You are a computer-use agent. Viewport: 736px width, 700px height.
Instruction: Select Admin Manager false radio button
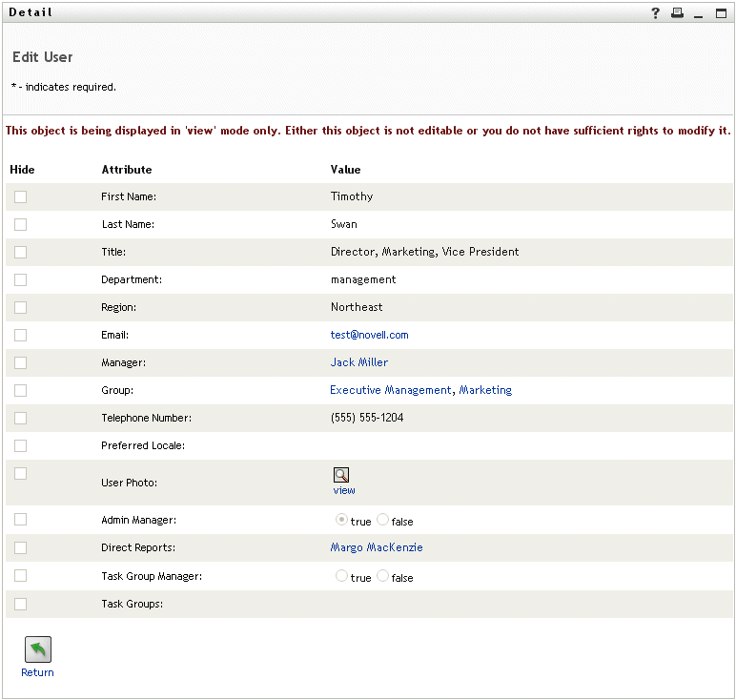click(383, 521)
